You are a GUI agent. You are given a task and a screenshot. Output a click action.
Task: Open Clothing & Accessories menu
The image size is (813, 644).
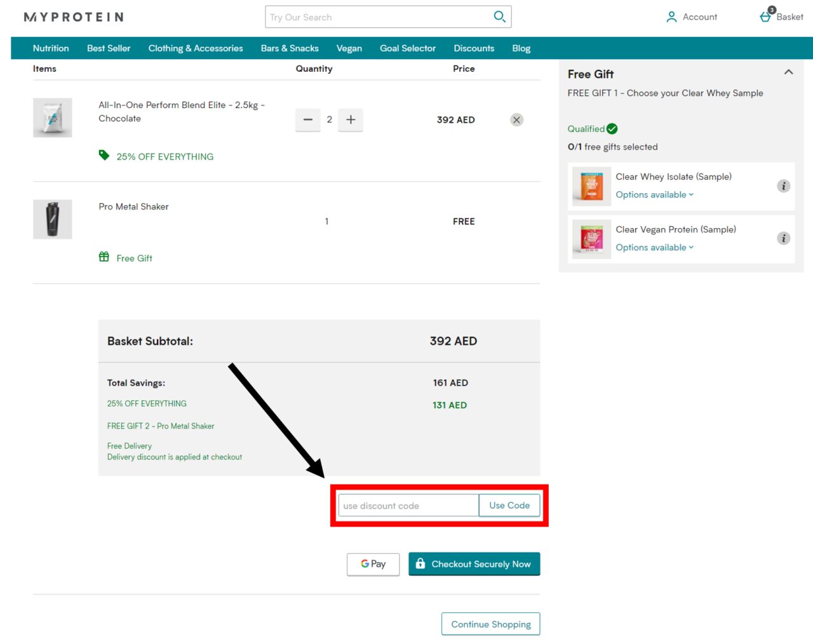(196, 48)
